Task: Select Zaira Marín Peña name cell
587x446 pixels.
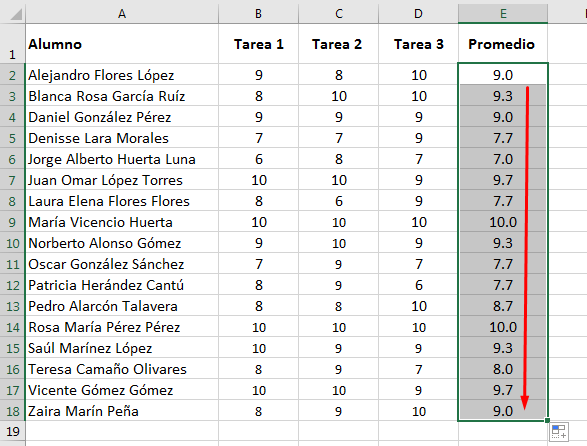Action: (x=122, y=411)
